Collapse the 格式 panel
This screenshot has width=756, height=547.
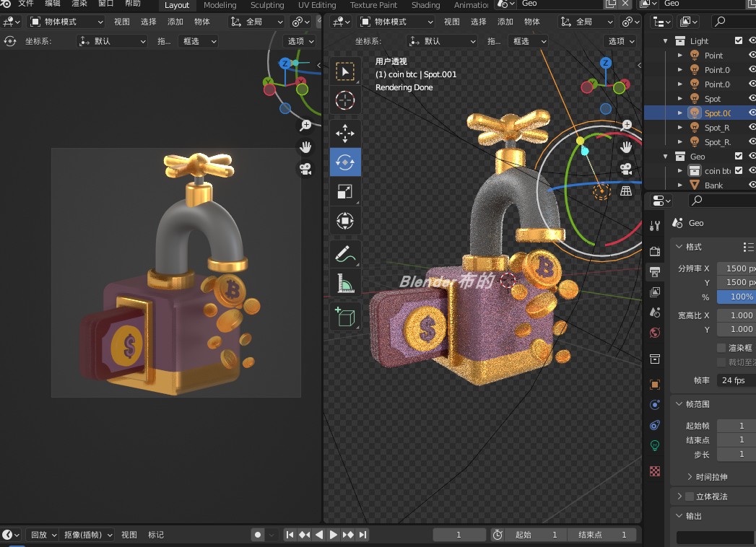coord(679,247)
